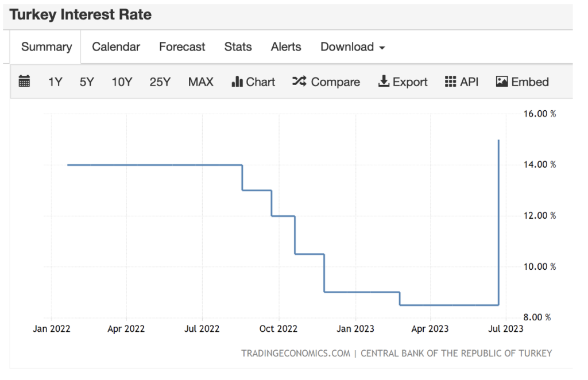The width and height of the screenshot is (588, 380).
Task: Go to the Forecast tab
Action: pyautogui.click(x=182, y=47)
